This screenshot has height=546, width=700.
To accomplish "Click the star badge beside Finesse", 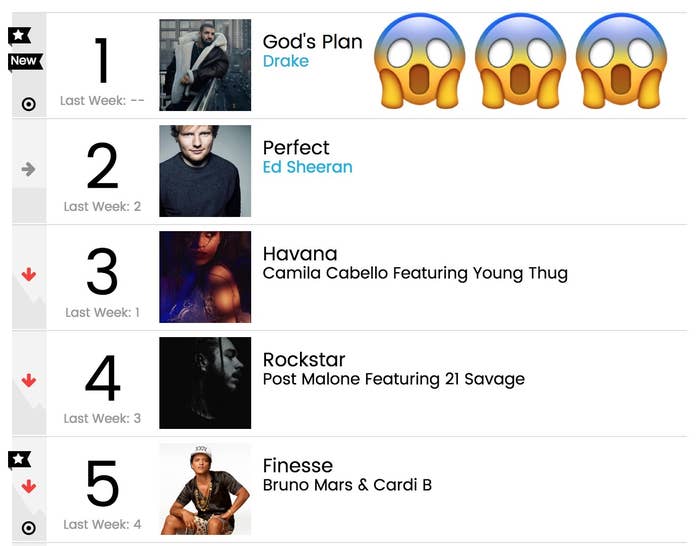I will pos(19,459).
